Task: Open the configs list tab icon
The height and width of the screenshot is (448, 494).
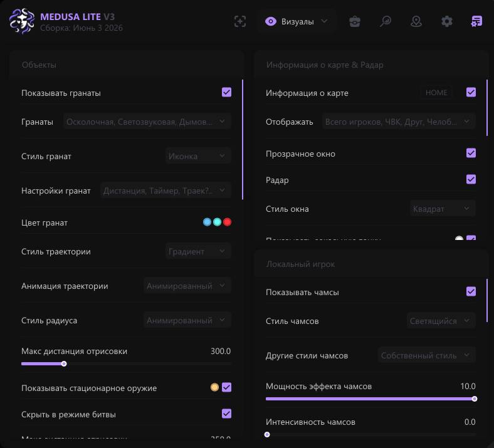Action: tap(476, 21)
